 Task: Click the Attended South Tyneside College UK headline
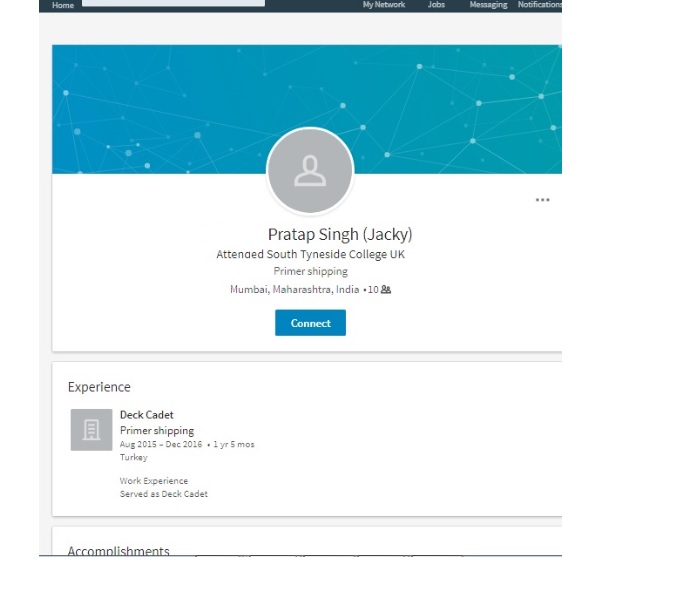310,254
